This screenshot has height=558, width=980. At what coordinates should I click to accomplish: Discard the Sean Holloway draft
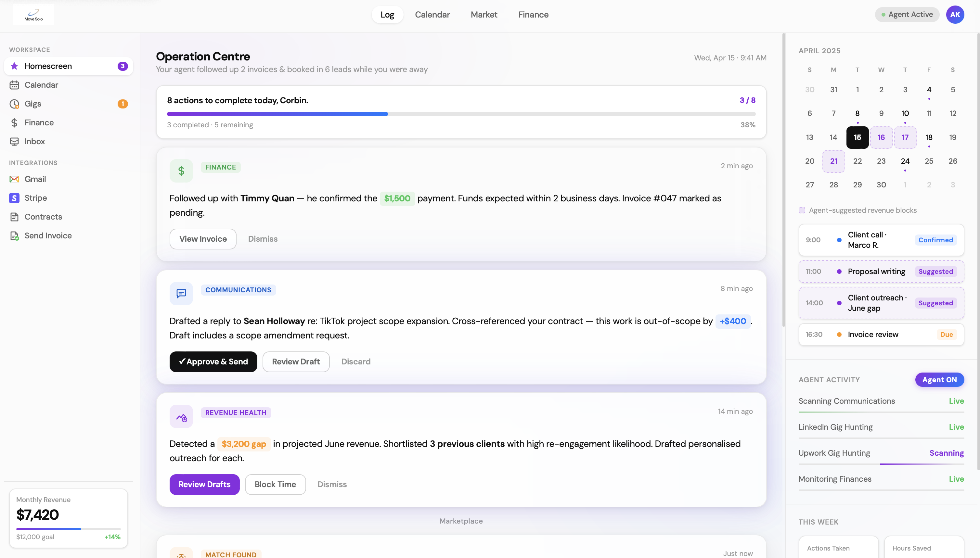[356, 361]
